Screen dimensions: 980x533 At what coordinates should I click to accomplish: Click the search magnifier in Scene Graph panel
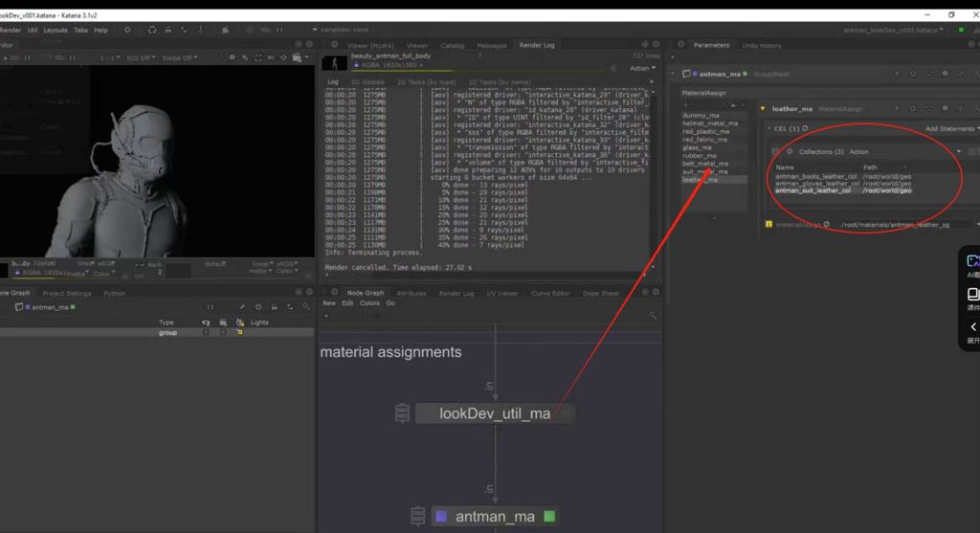pos(305,306)
